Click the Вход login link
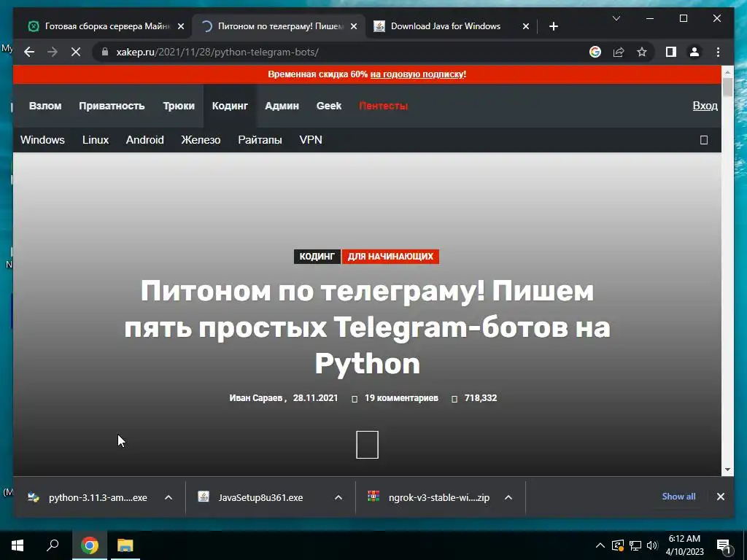 click(705, 106)
